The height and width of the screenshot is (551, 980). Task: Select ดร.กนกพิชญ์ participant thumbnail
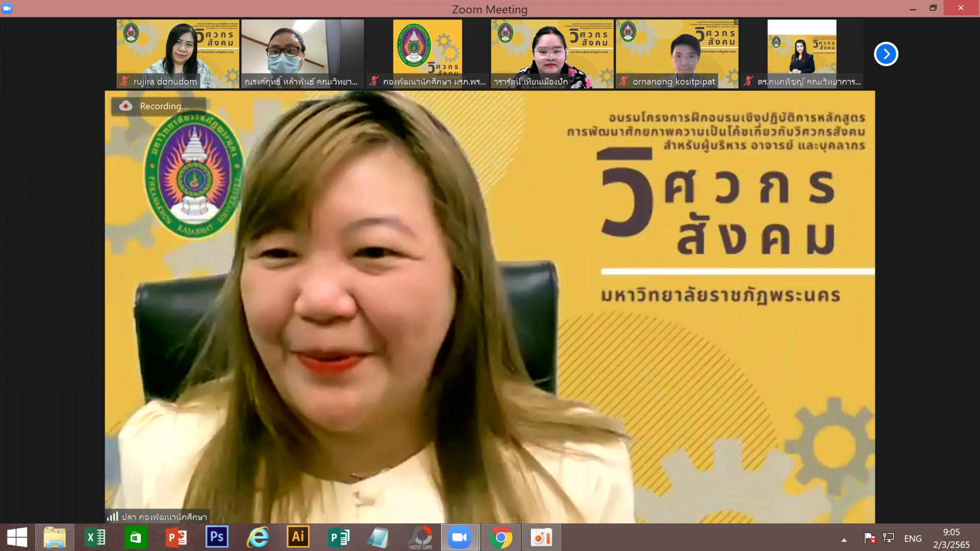(802, 54)
